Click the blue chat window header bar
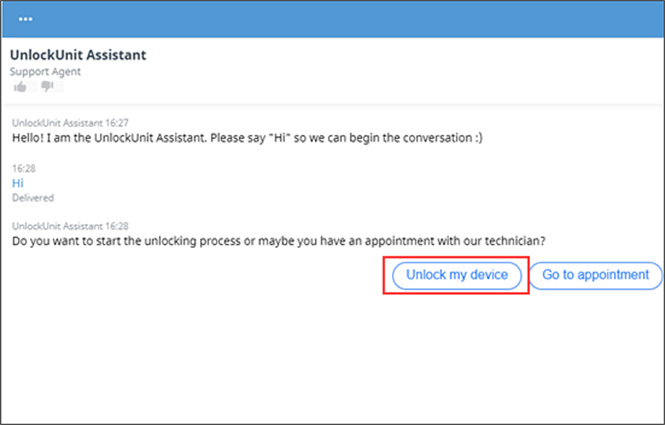This screenshot has width=665, height=425. (332, 19)
